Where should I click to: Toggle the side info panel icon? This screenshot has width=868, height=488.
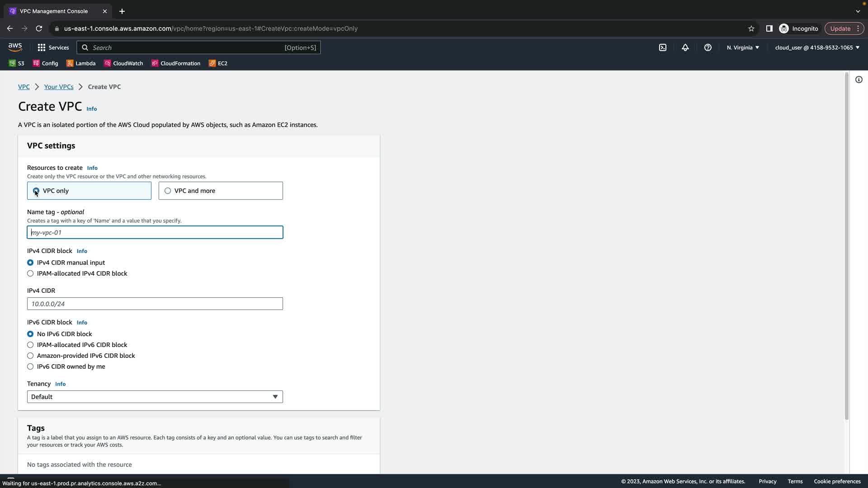click(859, 80)
